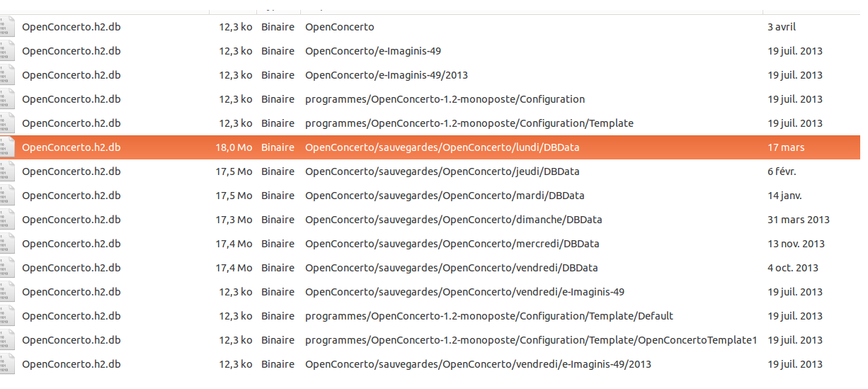868x389 pixels.
Task: Click size '17,5 Mo' in the mardi row
Action: pos(234,196)
